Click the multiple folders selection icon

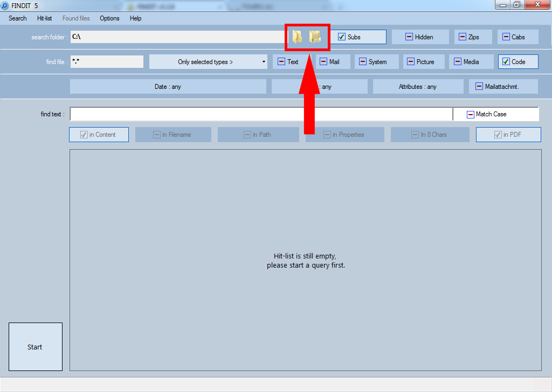(x=315, y=37)
